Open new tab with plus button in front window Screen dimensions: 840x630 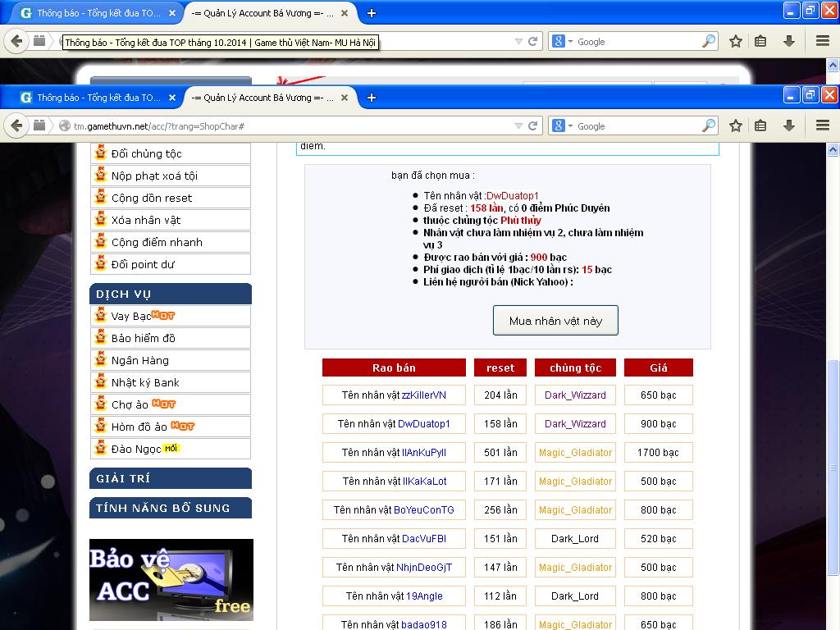(x=372, y=98)
